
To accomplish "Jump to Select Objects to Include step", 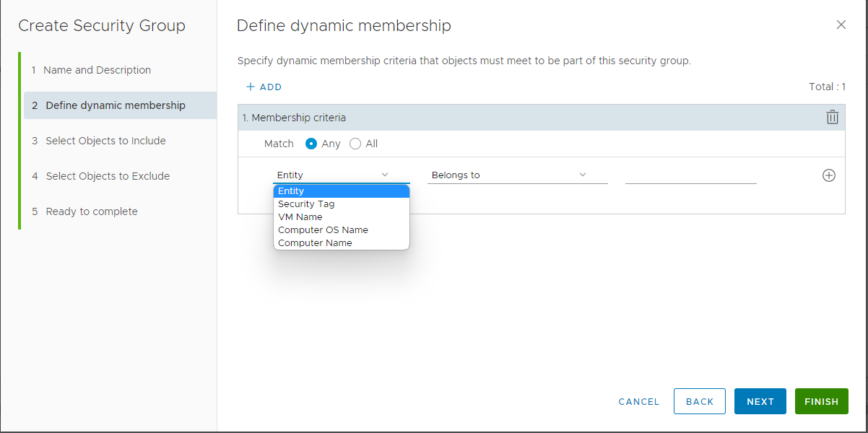I will click(106, 140).
